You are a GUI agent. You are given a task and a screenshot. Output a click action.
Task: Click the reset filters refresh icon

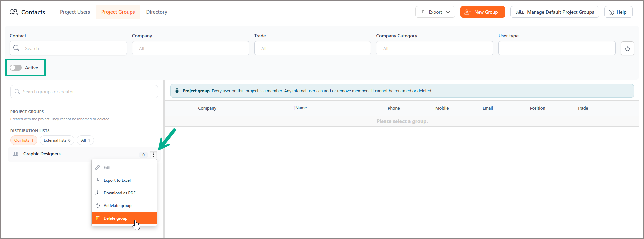click(x=627, y=48)
